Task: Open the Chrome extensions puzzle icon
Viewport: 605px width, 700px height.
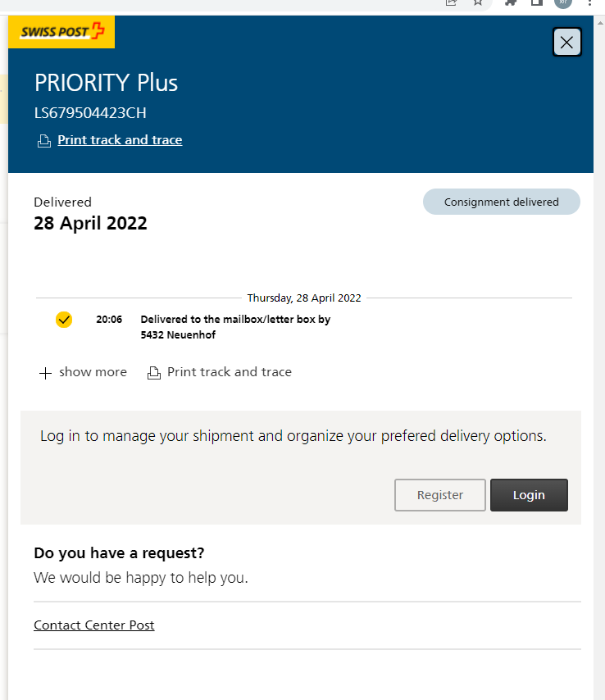Action: [510, 2]
